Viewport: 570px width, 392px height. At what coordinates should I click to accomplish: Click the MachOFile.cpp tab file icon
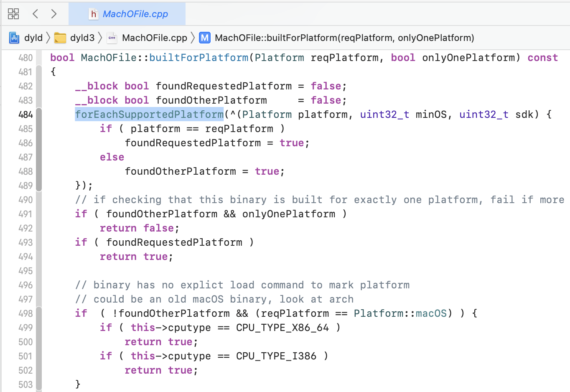(x=94, y=14)
